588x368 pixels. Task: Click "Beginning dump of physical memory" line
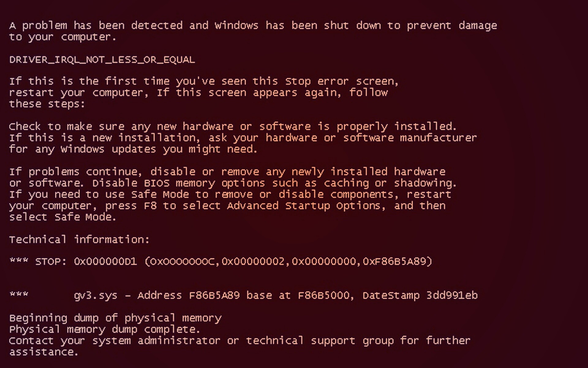[x=115, y=318]
